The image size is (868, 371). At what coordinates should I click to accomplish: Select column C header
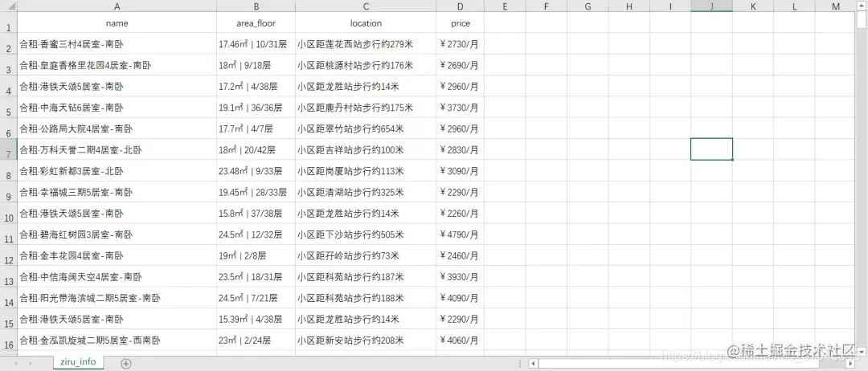click(x=366, y=6)
